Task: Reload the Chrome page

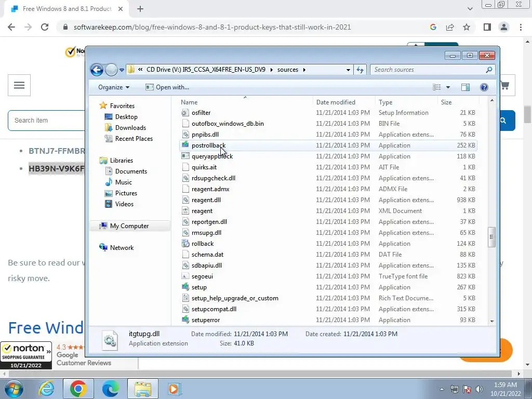Action: (x=45, y=27)
